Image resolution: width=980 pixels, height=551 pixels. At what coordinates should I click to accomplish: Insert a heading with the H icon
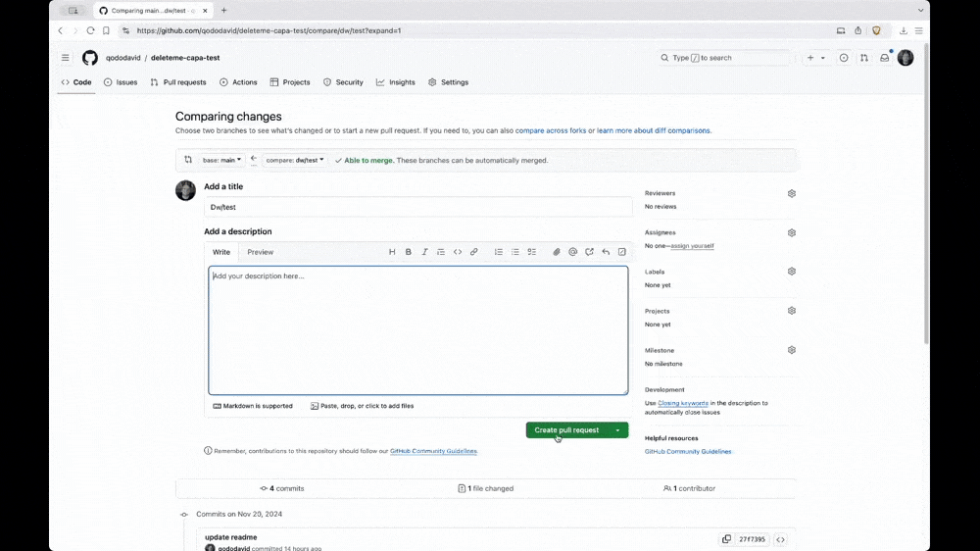(x=392, y=252)
